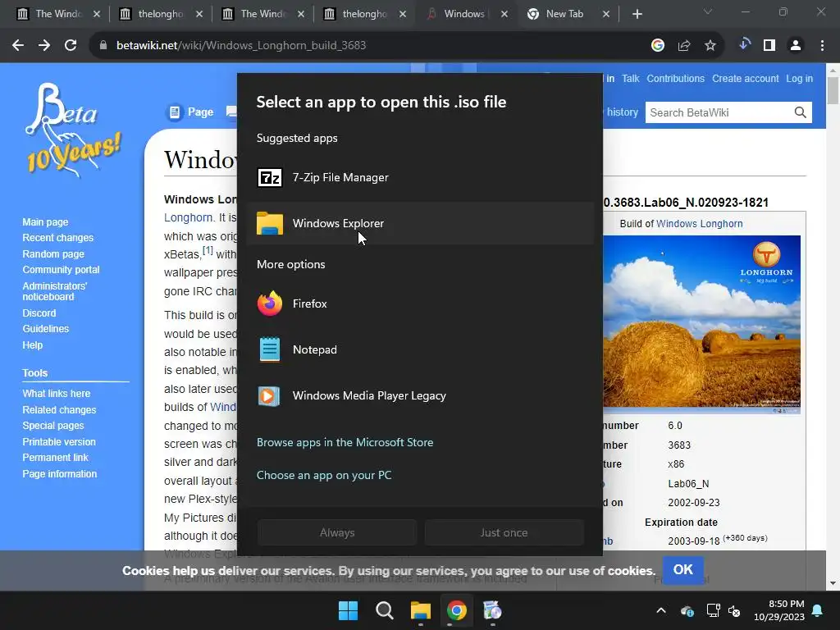Open the Permanent link tool

coord(55,458)
